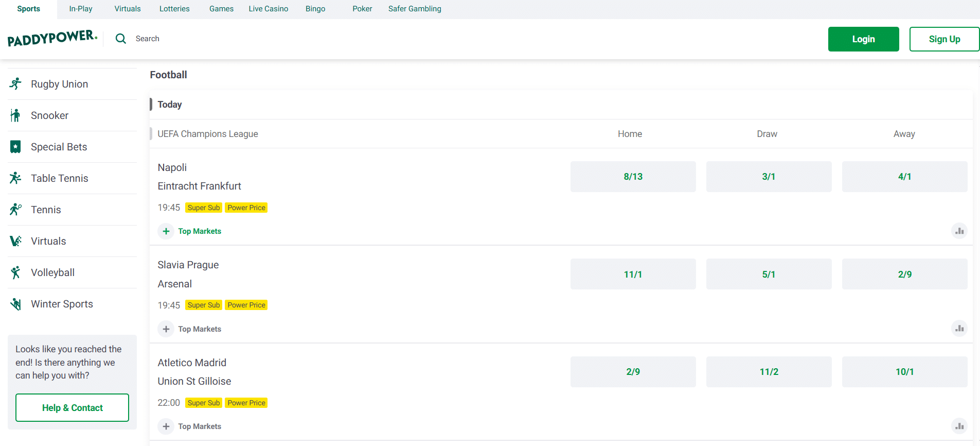Open the Slavia Prague team name
This screenshot has width=980, height=446.
188,265
